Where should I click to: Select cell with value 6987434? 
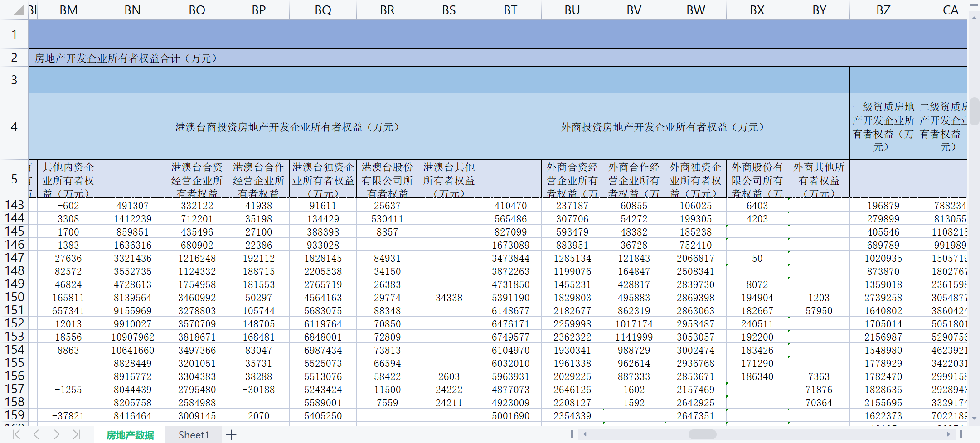323,350
